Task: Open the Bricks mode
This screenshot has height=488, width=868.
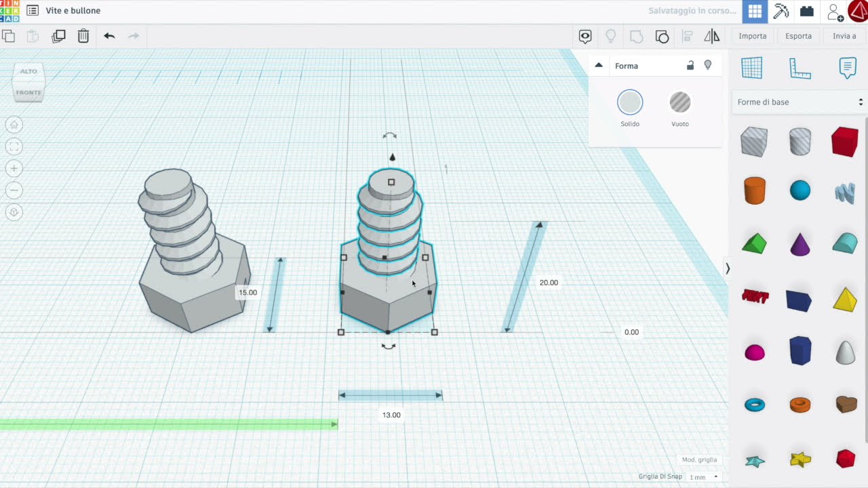Action: tap(806, 11)
